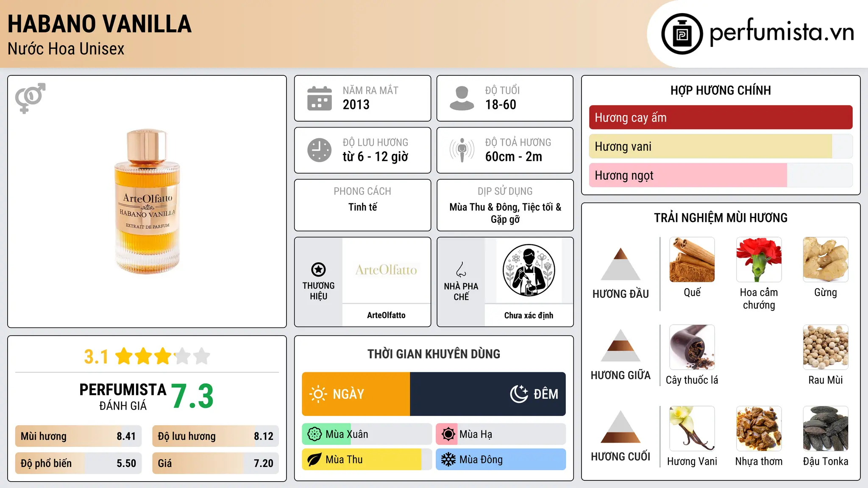Screen dimensions: 868x488
Task: Click the snowflake icon for Mùa Đông
Action: click(x=448, y=460)
